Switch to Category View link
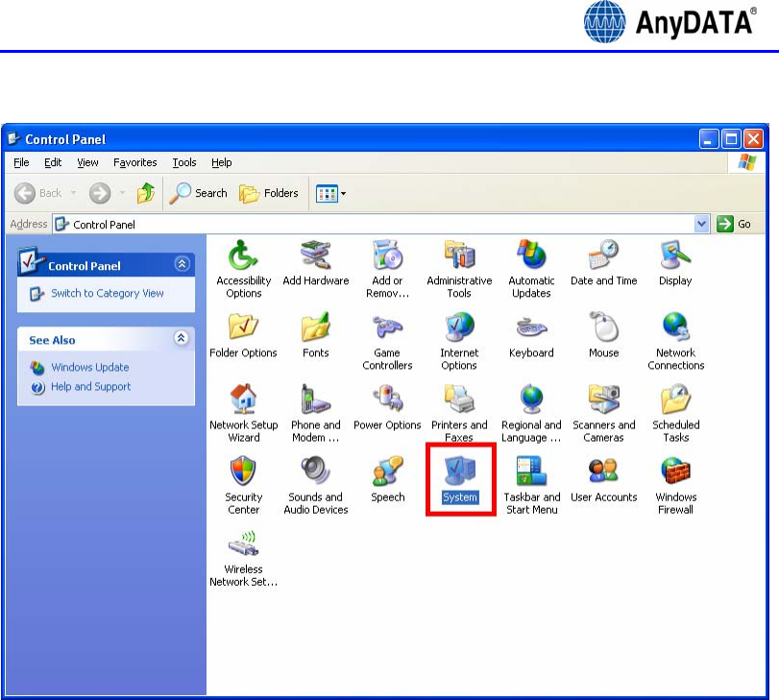The image size is (779, 700). point(108,293)
